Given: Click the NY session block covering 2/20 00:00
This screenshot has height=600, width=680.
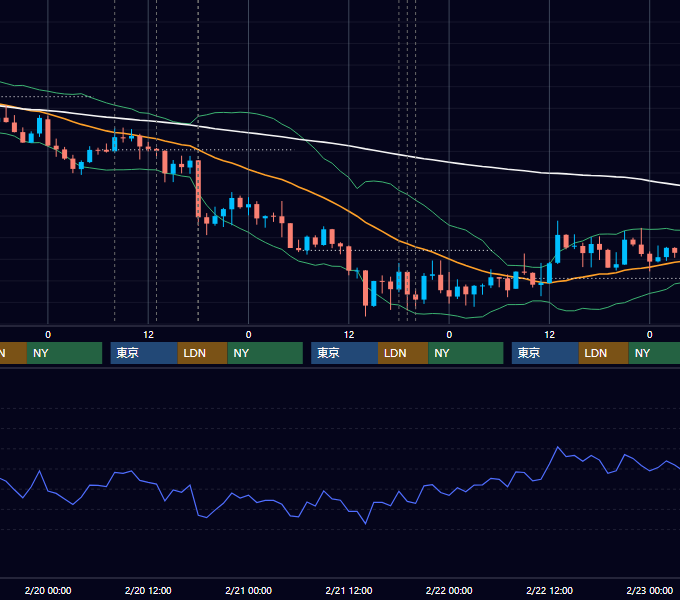Looking at the screenshot, I should (x=64, y=353).
